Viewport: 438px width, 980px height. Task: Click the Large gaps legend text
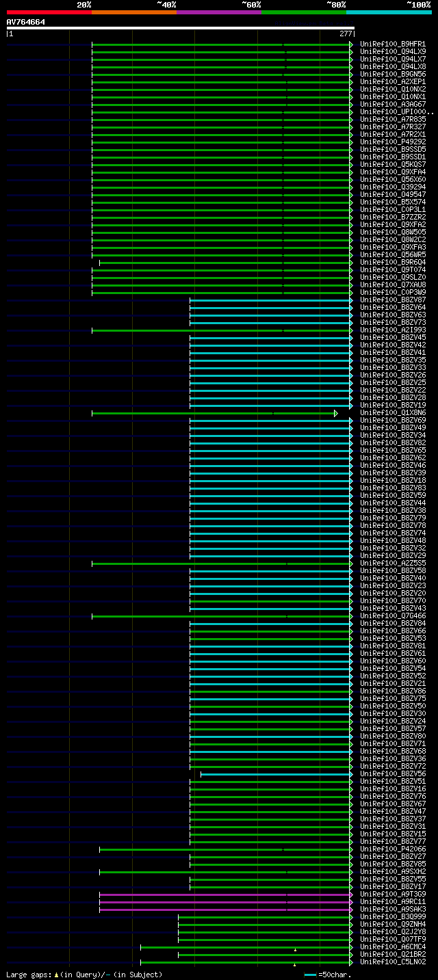[84, 975]
